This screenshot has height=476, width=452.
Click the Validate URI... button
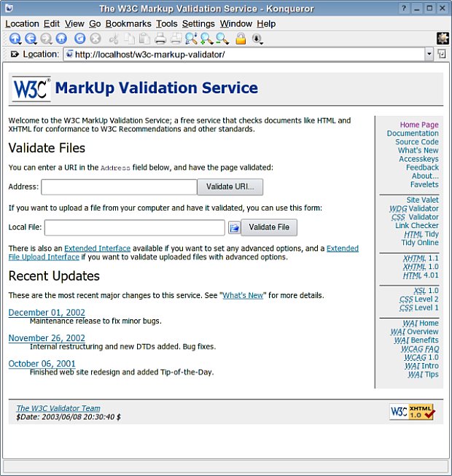tap(230, 187)
